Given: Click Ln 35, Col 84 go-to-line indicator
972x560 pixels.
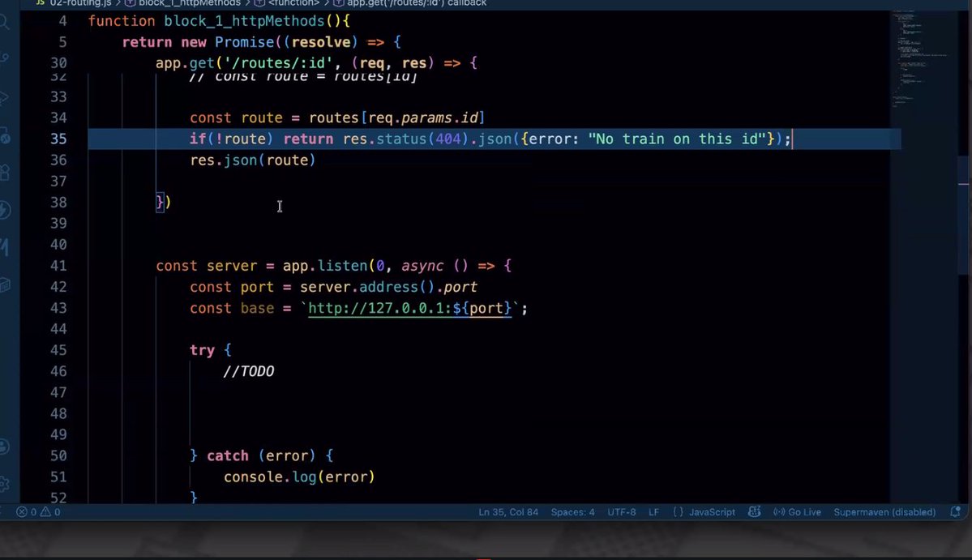Looking at the screenshot, I should 508,511.
